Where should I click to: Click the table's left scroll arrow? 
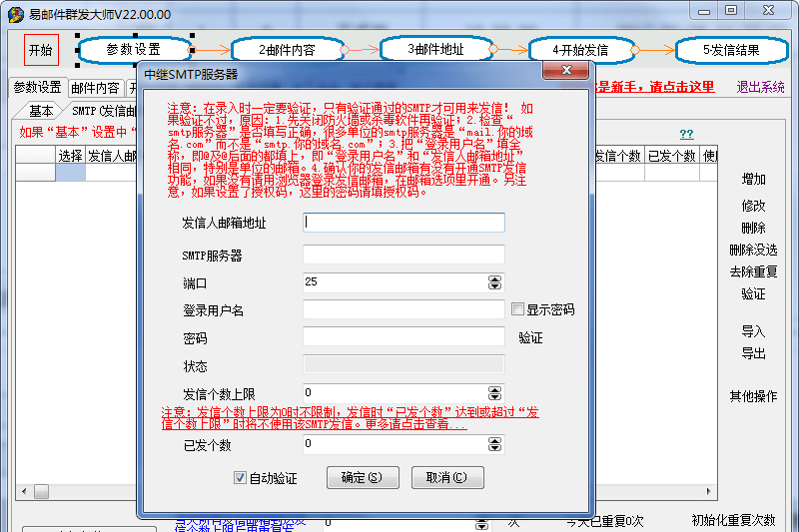pos(24,491)
